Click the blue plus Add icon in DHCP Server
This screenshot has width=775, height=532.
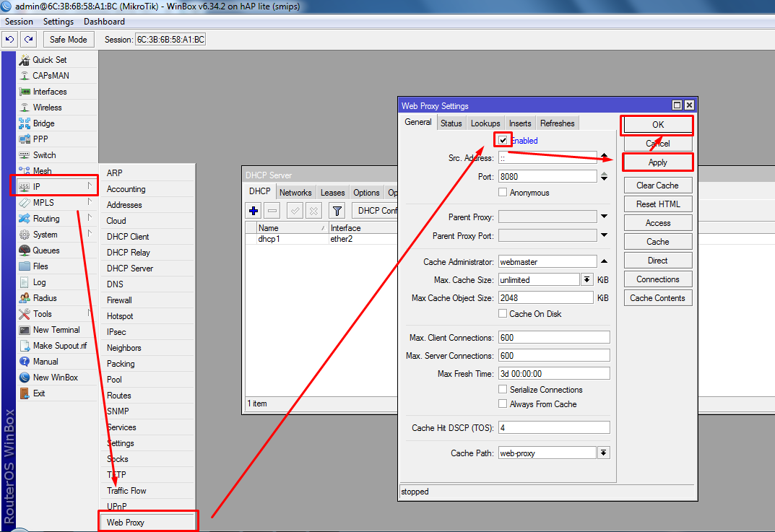pos(254,211)
